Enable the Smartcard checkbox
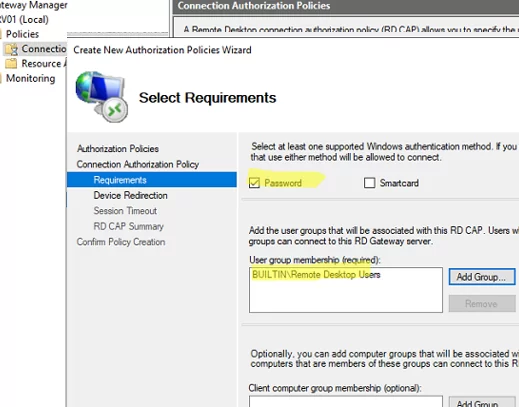519x407 pixels. tap(369, 183)
